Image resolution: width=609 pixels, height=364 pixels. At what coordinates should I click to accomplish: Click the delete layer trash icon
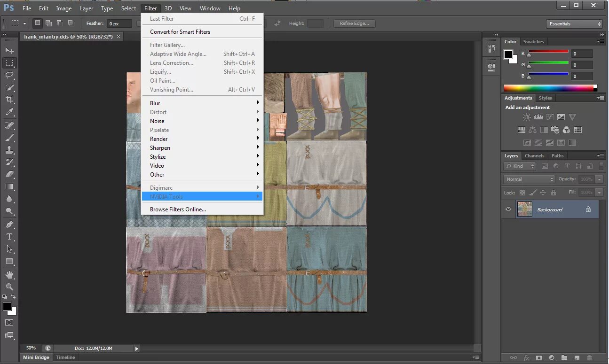point(589,358)
